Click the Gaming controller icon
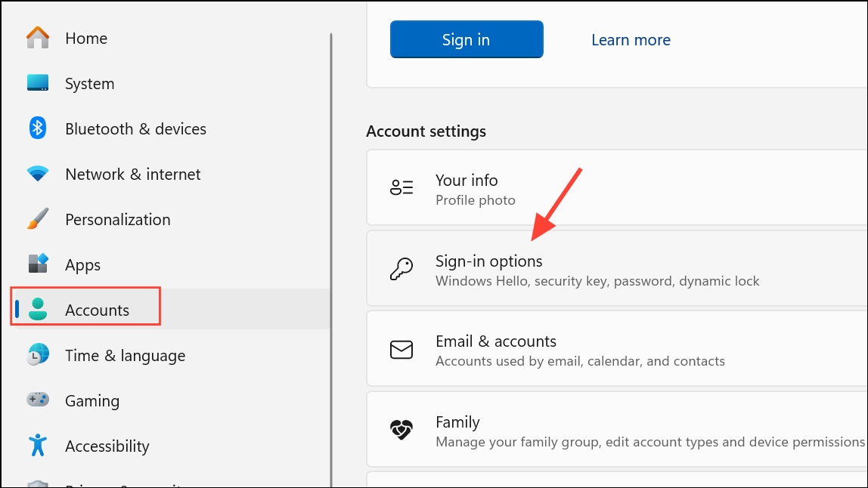 (38, 400)
